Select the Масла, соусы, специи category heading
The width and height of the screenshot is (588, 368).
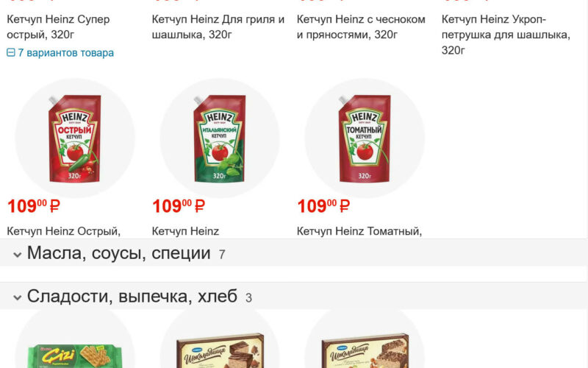118,253
